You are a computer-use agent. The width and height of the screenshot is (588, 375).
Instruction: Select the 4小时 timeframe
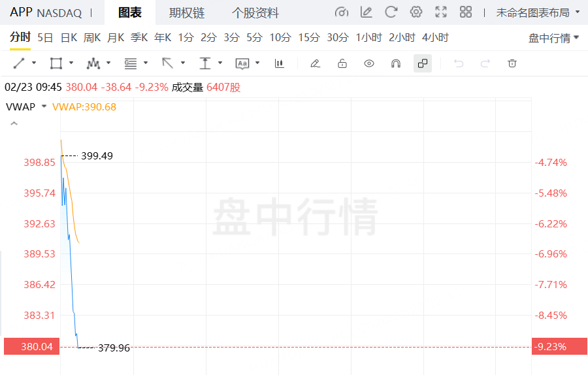coord(435,37)
